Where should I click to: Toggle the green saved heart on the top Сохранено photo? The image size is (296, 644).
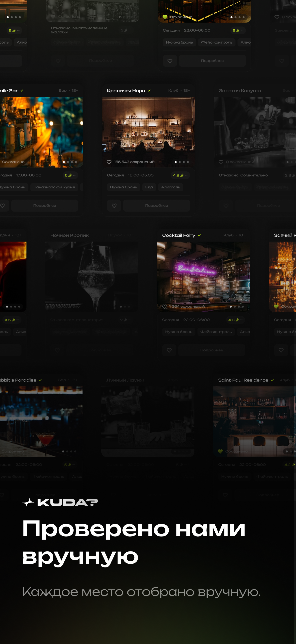tap(165, 17)
